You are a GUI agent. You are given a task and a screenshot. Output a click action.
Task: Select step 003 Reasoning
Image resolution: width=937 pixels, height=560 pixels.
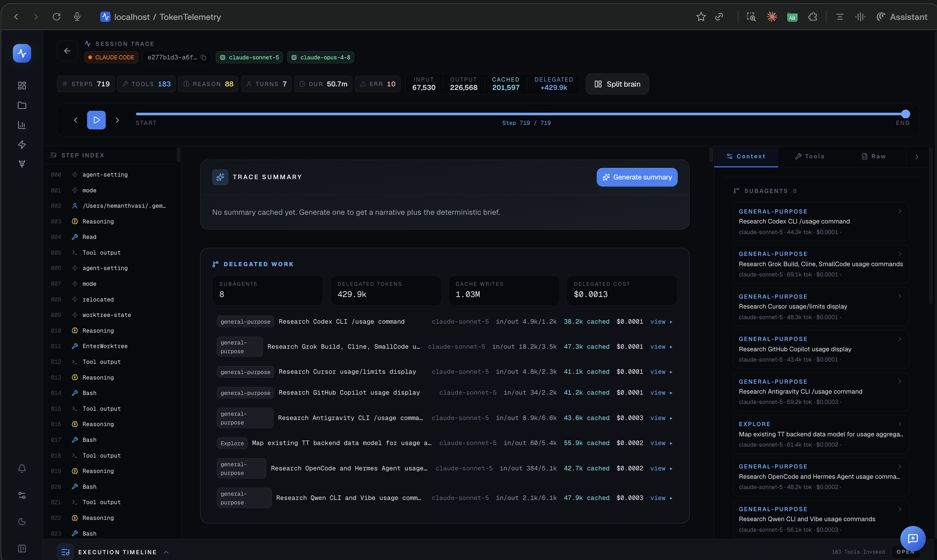110,222
